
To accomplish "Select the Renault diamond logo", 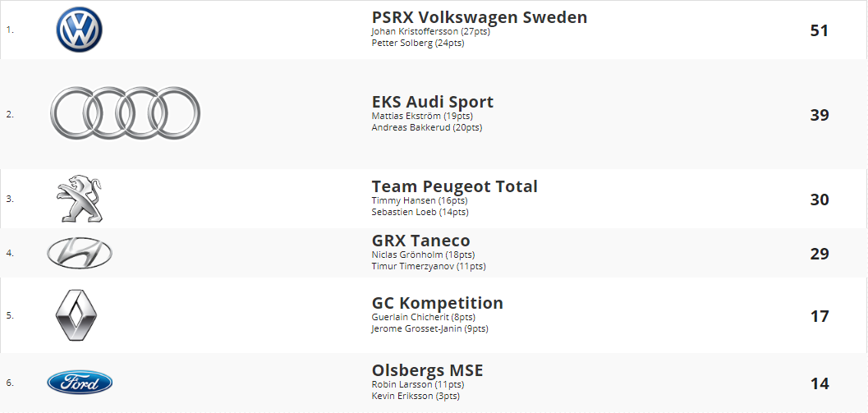I will pyautogui.click(x=76, y=315).
